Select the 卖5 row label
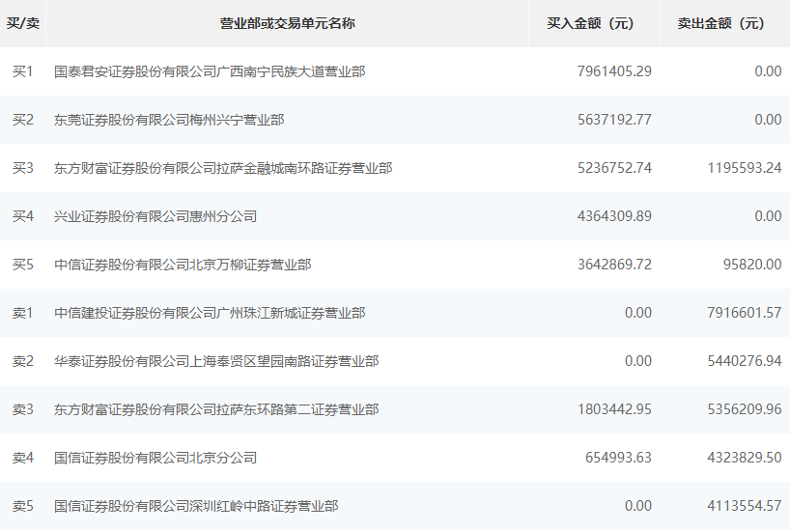The image size is (790, 532). 22,506
